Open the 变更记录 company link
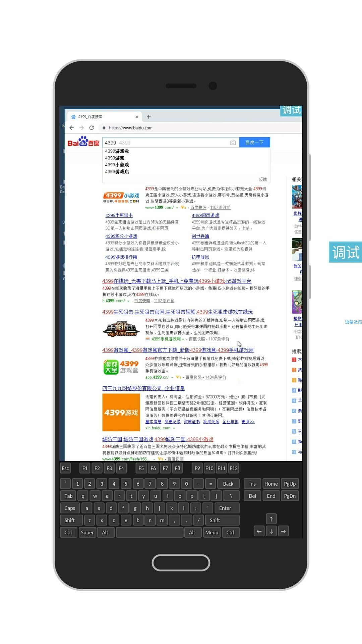Image resolution: width=362 pixels, height=644 pixels. tap(173, 422)
